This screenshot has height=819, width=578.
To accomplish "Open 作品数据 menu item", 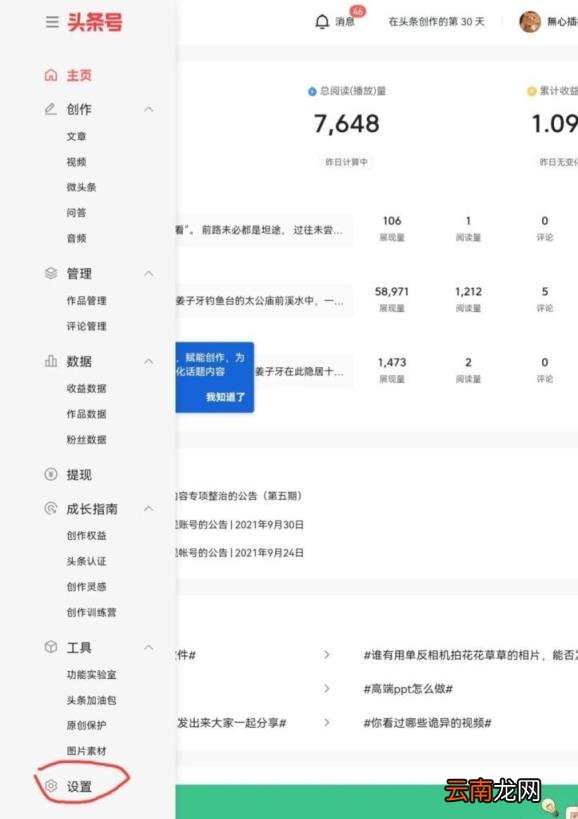I will click(x=86, y=414).
